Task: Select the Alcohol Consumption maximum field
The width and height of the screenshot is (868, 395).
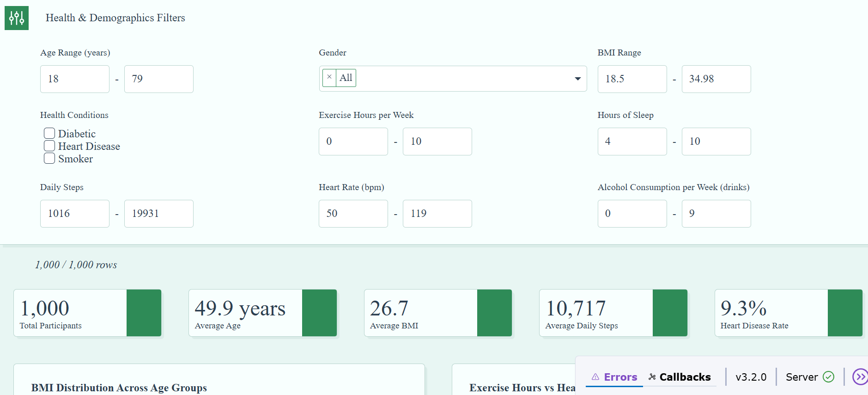Action: pyautogui.click(x=716, y=214)
